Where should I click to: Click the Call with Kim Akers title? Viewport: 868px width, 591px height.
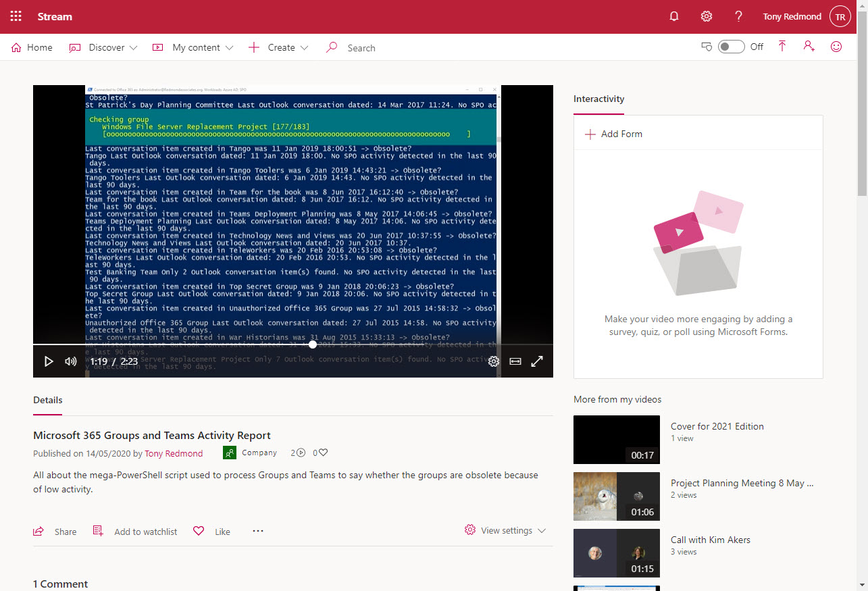(711, 540)
